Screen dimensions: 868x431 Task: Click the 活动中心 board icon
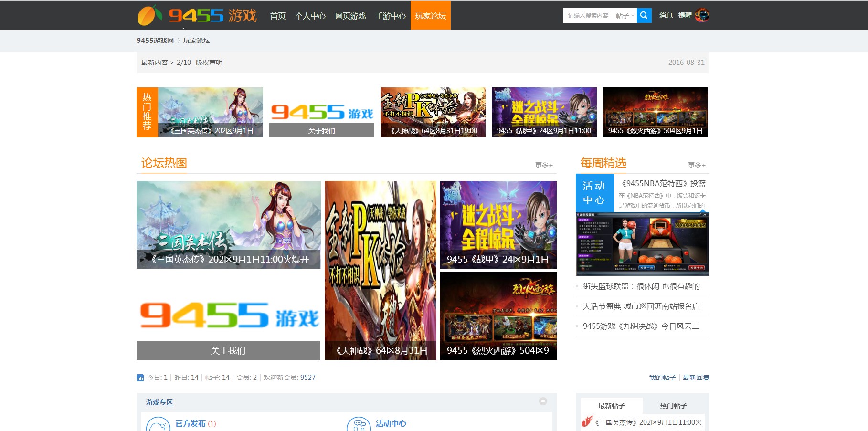pos(359,424)
